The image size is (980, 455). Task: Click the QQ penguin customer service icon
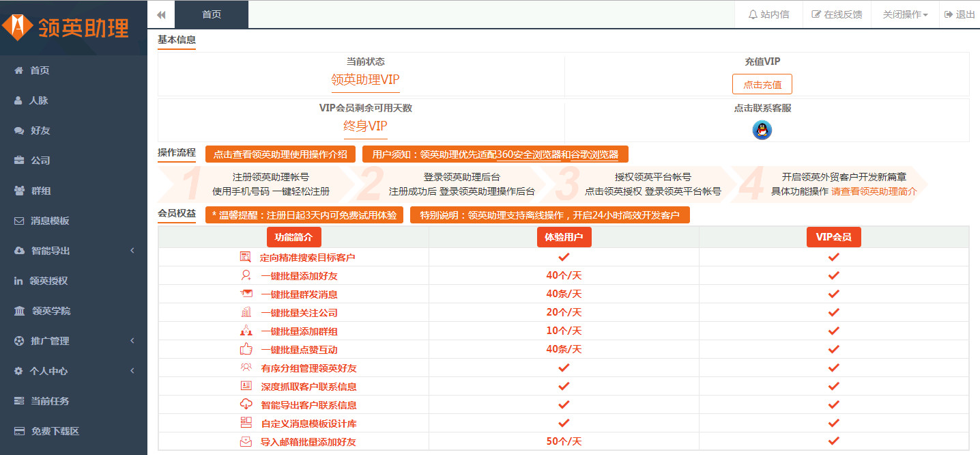click(x=762, y=129)
